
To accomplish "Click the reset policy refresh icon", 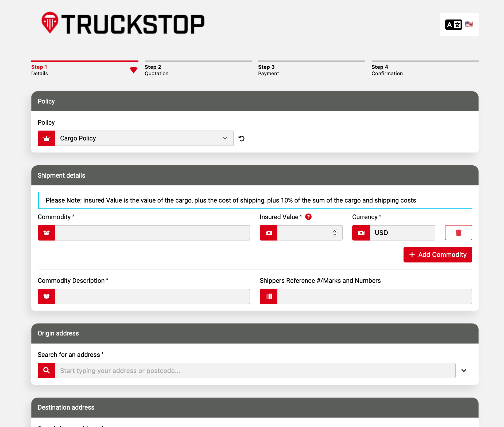I will click(241, 138).
